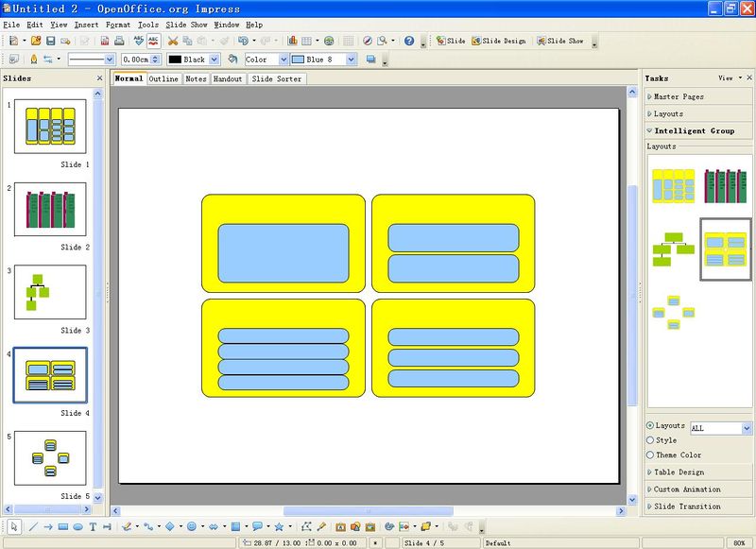Image resolution: width=756 pixels, height=549 pixels.
Task: Select the Text tool
Action: point(93,527)
